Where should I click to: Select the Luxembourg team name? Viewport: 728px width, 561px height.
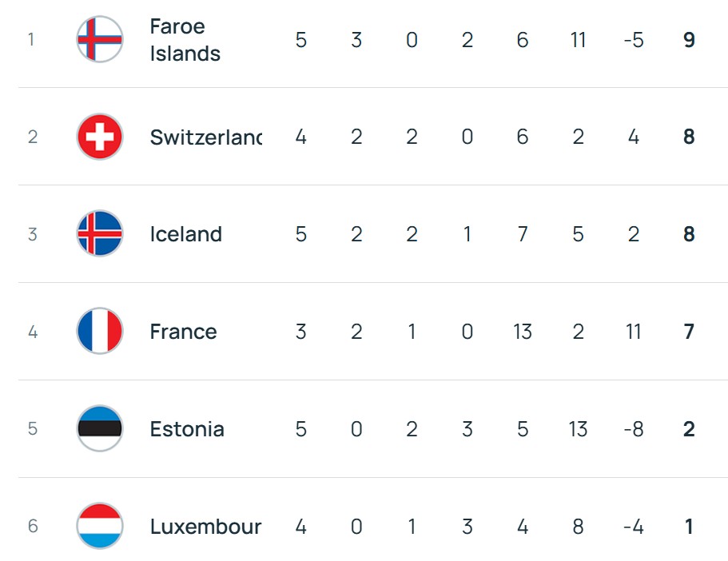tap(205, 527)
